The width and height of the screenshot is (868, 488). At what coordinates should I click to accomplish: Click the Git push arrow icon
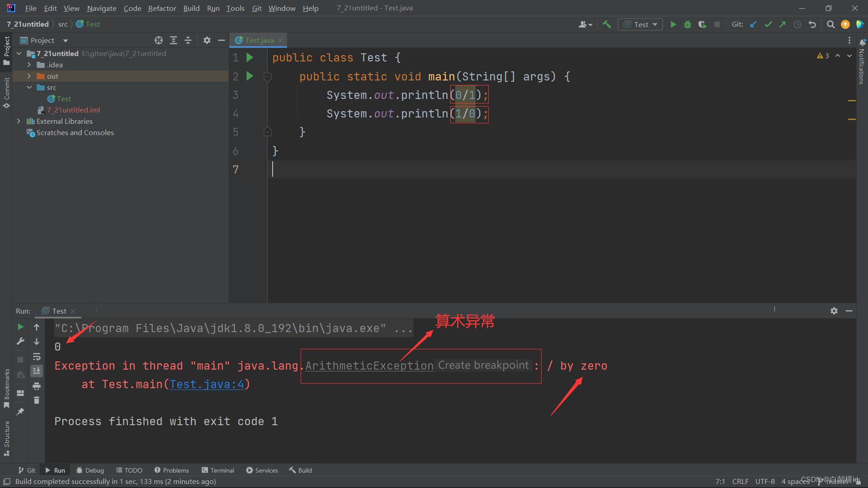(x=783, y=24)
